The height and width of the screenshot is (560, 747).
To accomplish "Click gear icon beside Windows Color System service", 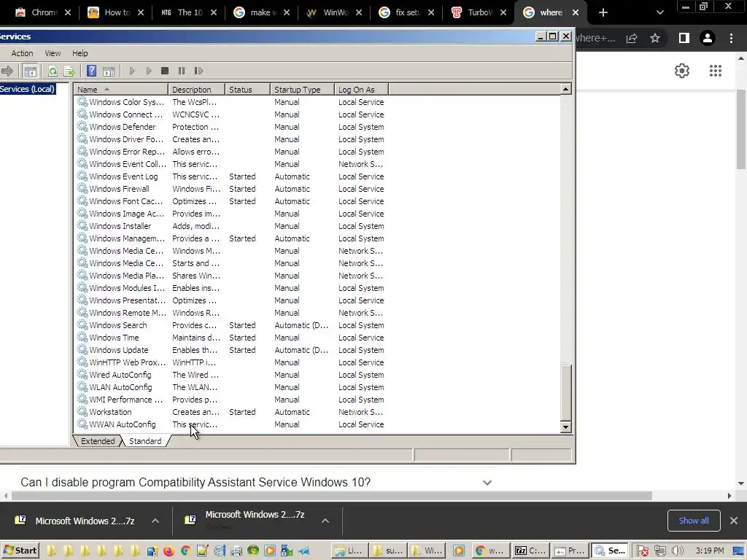I will [82, 101].
